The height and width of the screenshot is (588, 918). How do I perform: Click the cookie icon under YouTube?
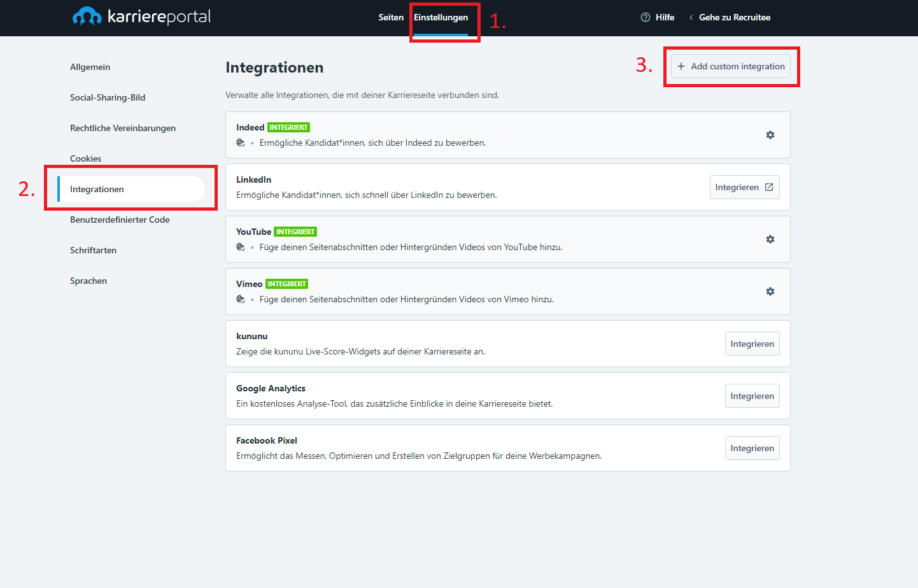click(x=241, y=247)
